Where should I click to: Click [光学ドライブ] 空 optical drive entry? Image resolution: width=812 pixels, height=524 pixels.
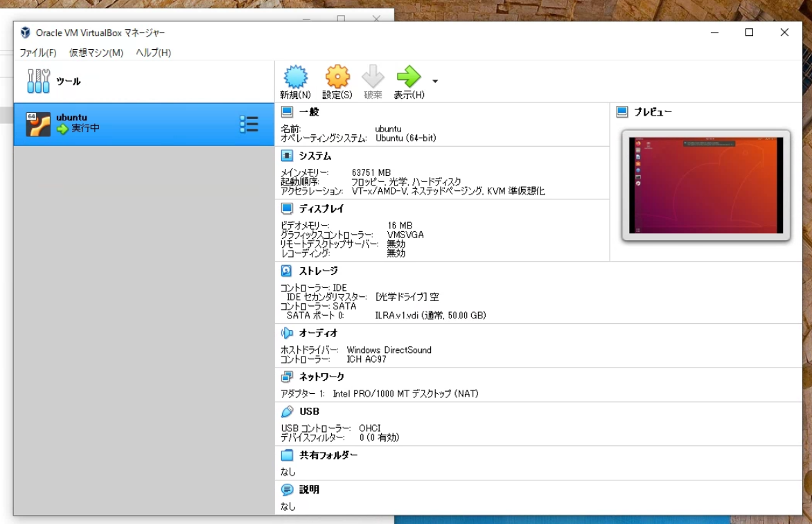tap(407, 297)
